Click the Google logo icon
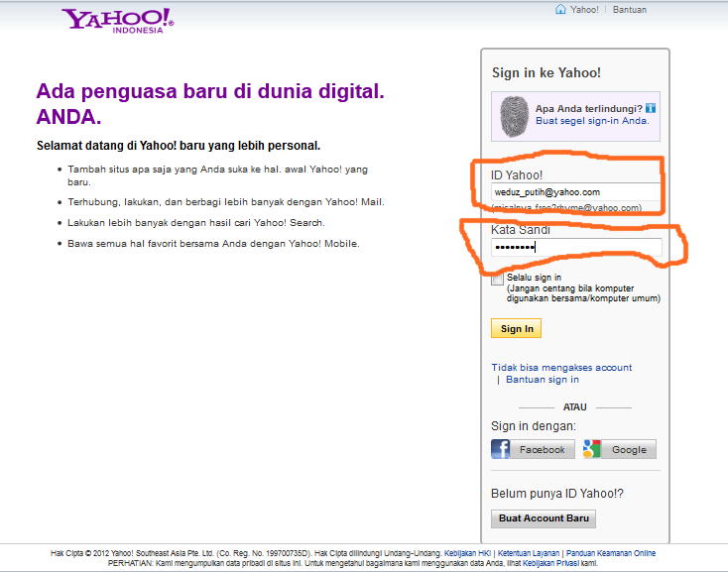 (591, 449)
